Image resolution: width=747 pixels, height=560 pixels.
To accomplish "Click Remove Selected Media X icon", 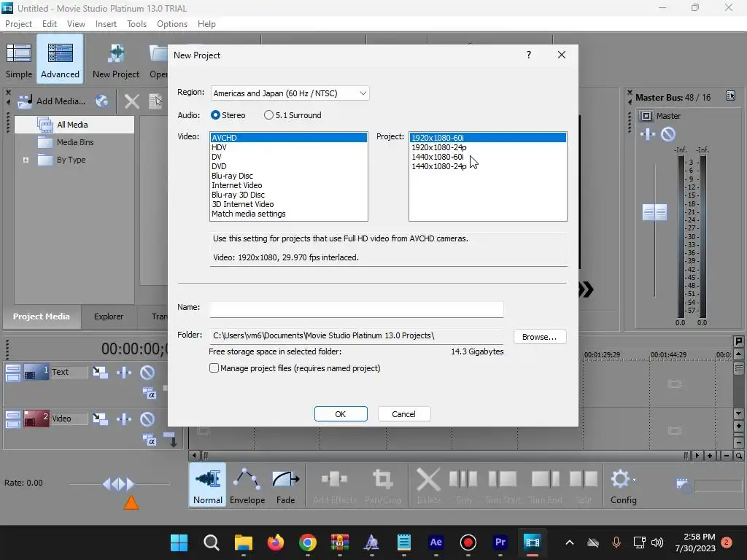I will 132,101.
